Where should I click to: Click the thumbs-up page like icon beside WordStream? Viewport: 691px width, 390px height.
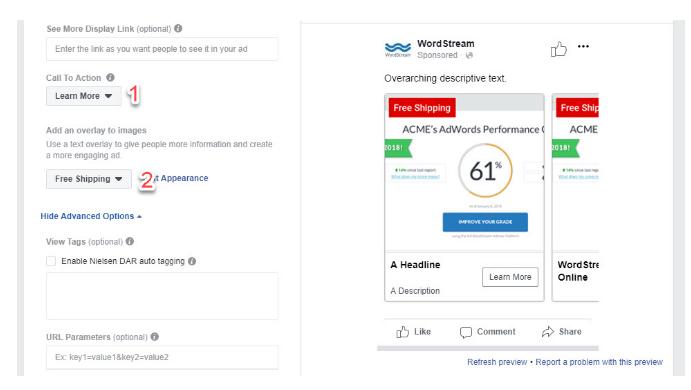click(558, 48)
